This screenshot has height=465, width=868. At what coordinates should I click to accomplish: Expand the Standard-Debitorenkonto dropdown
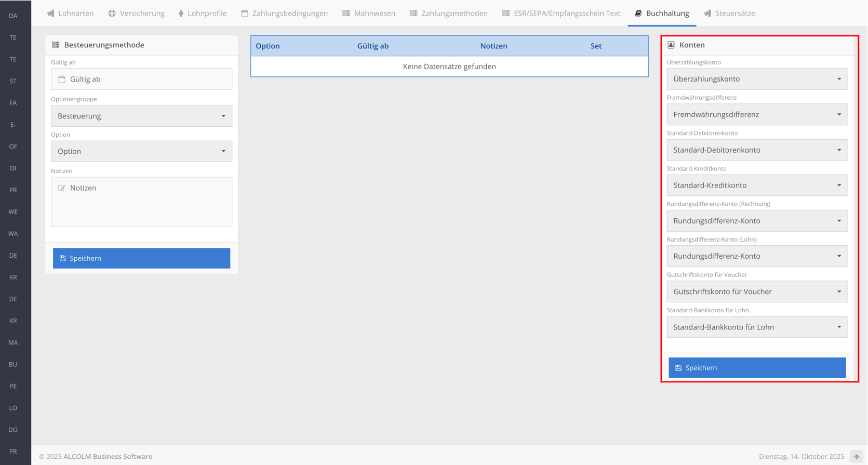(757, 150)
